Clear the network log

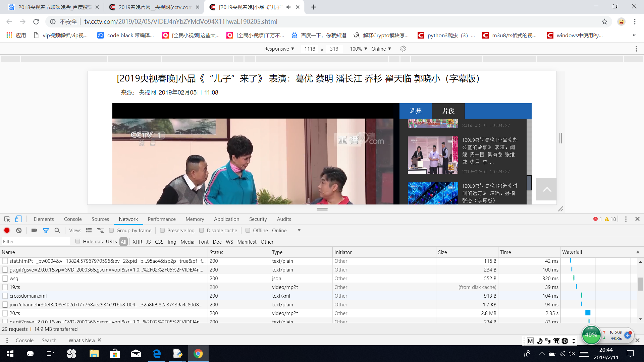(x=19, y=231)
